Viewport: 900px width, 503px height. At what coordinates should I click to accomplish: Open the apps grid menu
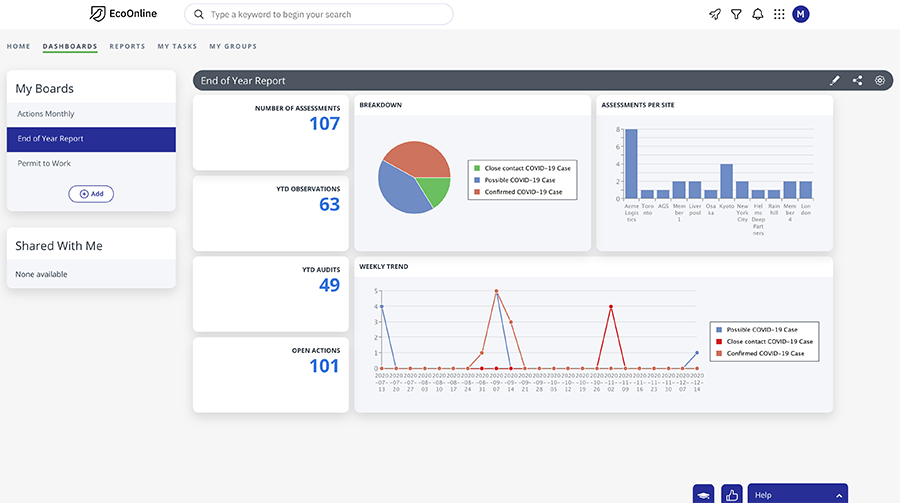pyautogui.click(x=779, y=14)
